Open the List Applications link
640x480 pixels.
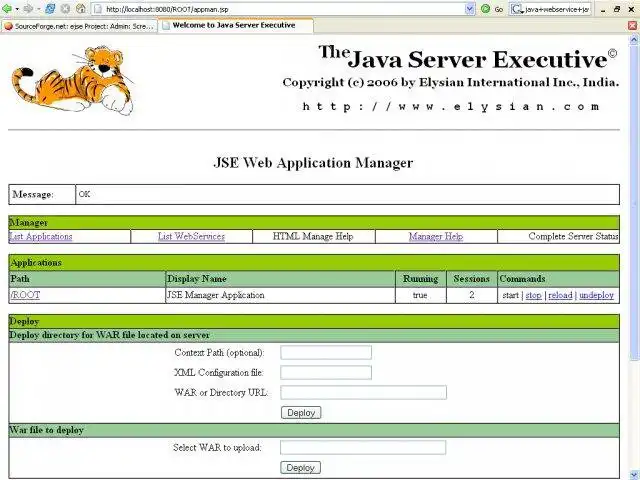tap(40, 236)
